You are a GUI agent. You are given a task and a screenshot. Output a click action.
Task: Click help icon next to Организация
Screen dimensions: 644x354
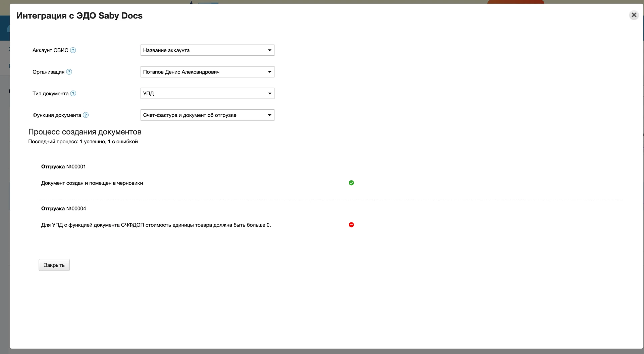point(69,72)
